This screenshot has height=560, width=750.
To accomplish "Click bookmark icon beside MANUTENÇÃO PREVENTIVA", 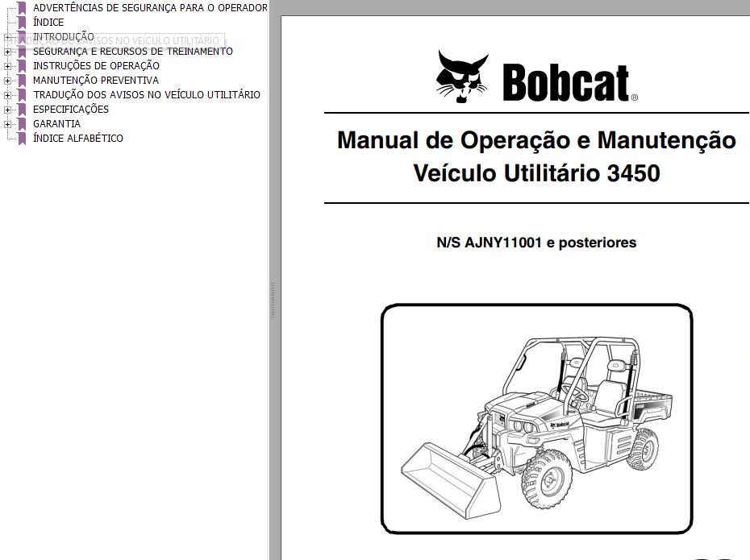I will click(x=22, y=81).
